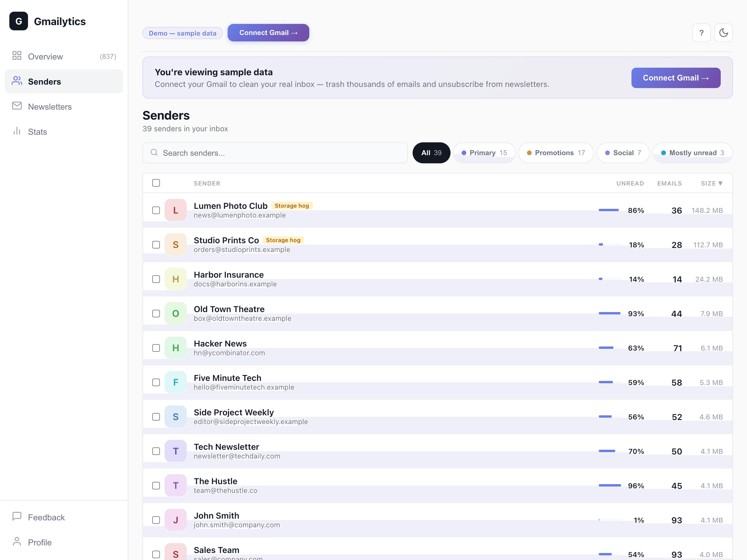This screenshot has width=747, height=560.
Task: Tick the select-all checkbox in table header
Action: (x=156, y=183)
